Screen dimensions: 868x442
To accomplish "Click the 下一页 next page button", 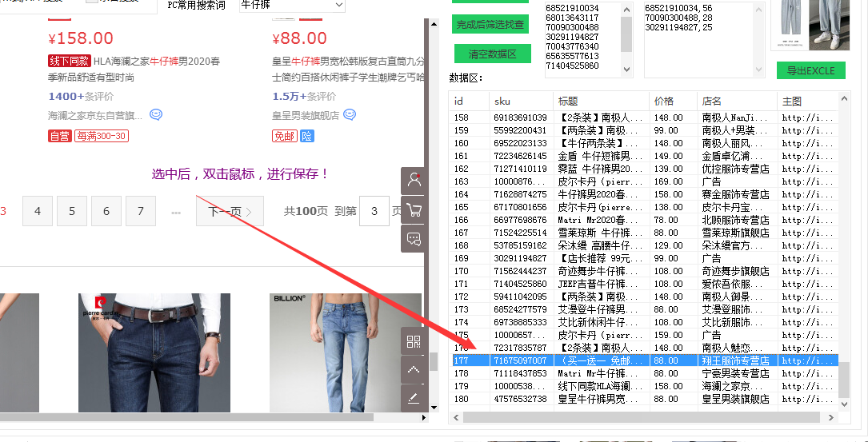I will [230, 211].
